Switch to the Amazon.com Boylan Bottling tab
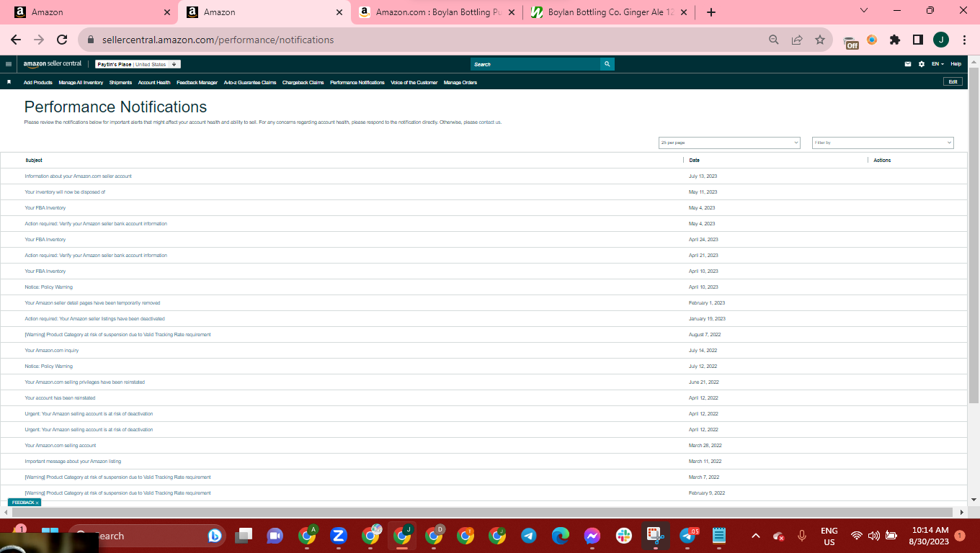Image resolution: width=980 pixels, height=553 pixels. 437,12
